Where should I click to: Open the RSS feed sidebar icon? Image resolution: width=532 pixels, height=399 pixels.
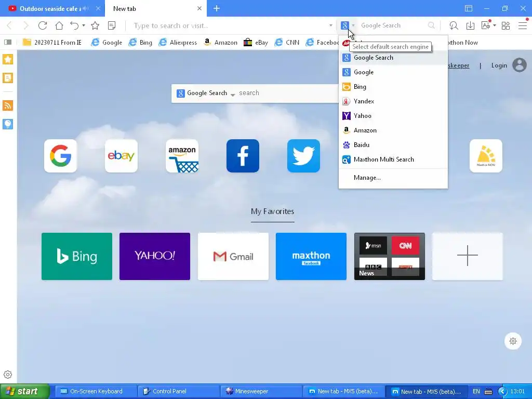[8, 105]
